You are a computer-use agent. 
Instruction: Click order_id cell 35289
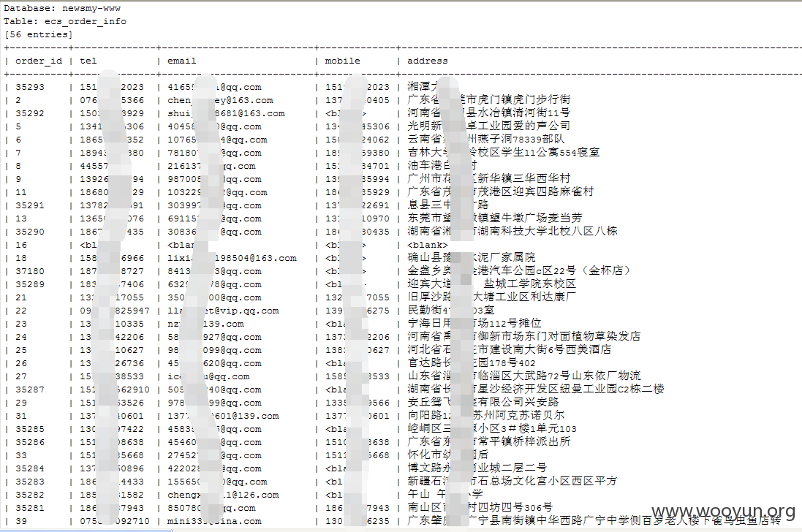point(30,284)
